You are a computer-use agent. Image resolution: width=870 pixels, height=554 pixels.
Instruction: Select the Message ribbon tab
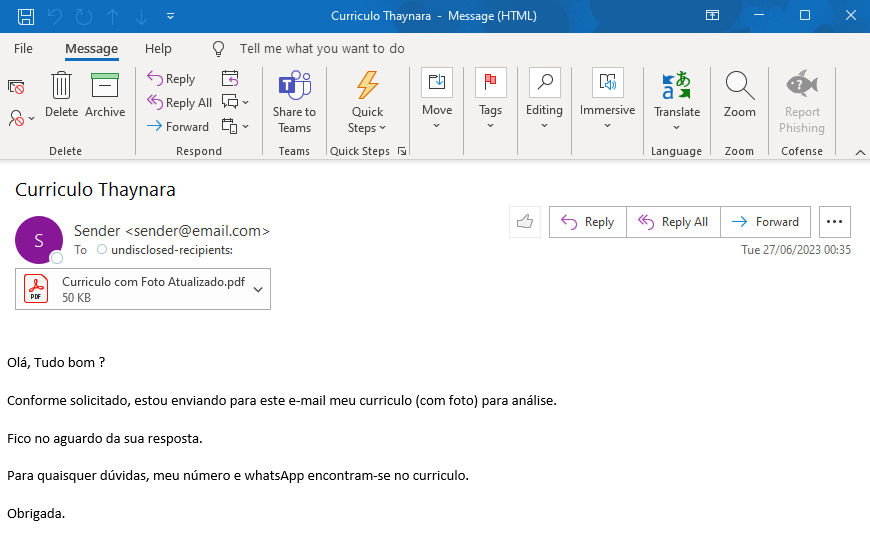[92, 49]
